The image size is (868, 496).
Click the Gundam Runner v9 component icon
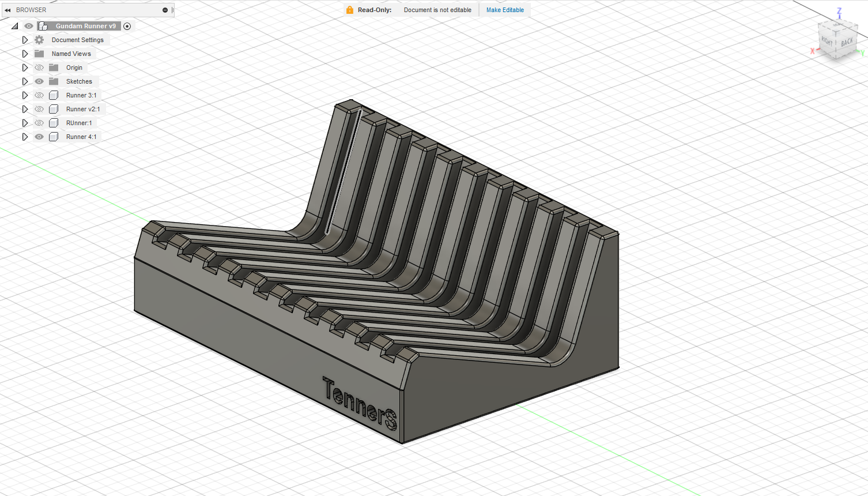[x=43, y=26]
